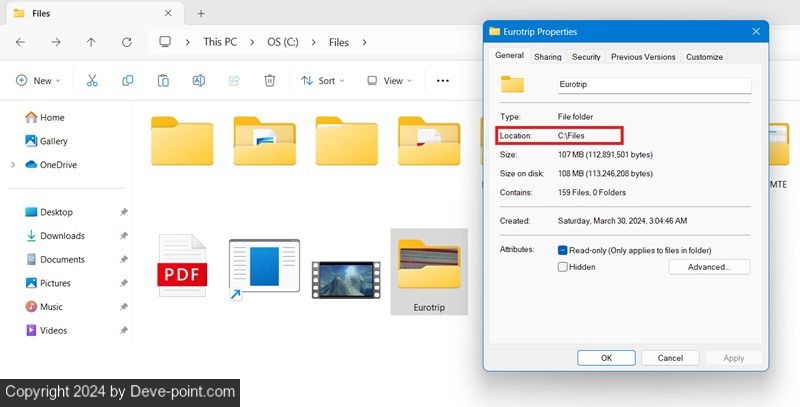Click the Paste clipboard icon
Viewport: 800px width, 407px height.
pos(162,80)
